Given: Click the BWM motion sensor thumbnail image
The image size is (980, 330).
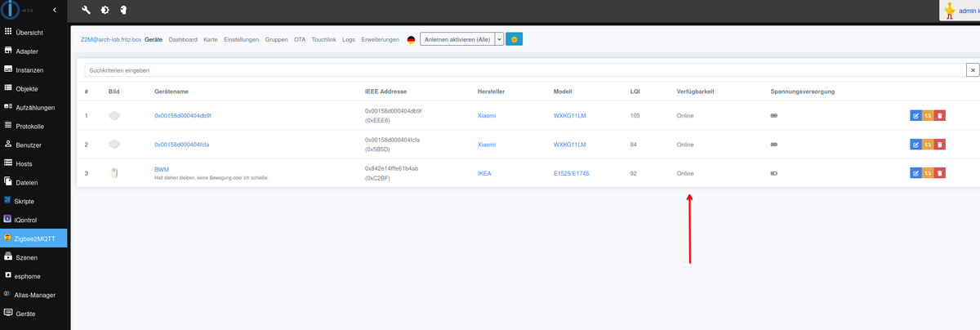Looking at the screenshot, I should (114, 173).
